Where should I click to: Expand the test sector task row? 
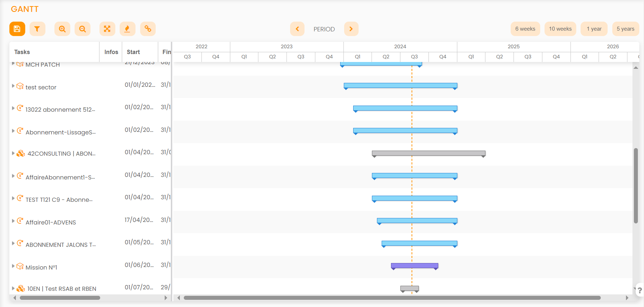(x=13, y=86)
